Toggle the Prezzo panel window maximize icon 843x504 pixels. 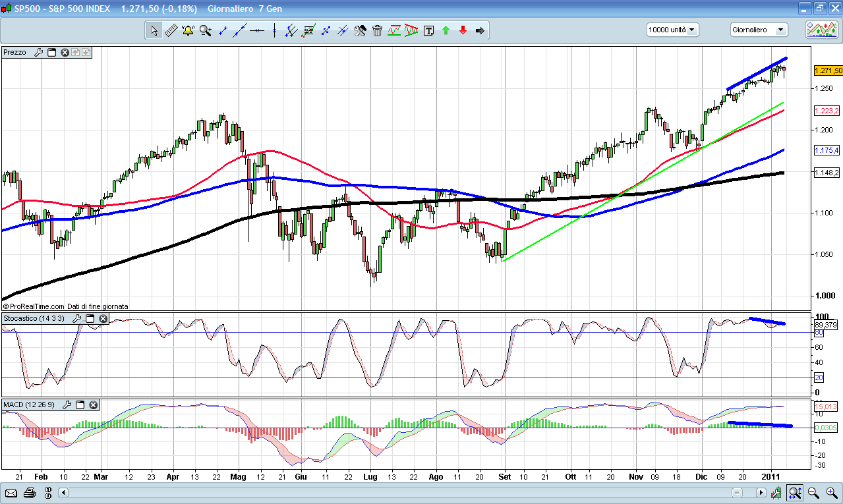pyautogui.click(x=51, y=52)
